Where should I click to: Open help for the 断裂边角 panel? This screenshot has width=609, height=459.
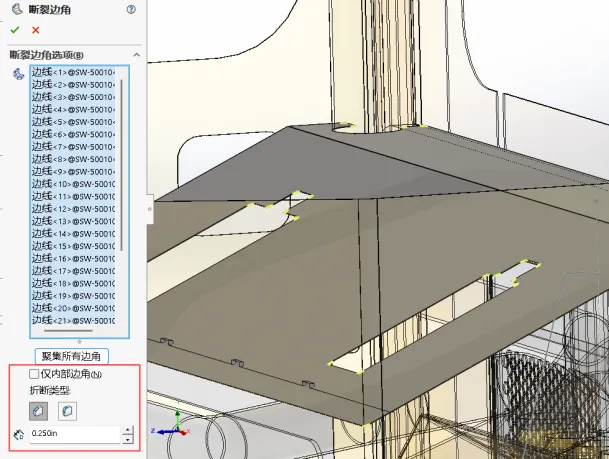[131, 9]
